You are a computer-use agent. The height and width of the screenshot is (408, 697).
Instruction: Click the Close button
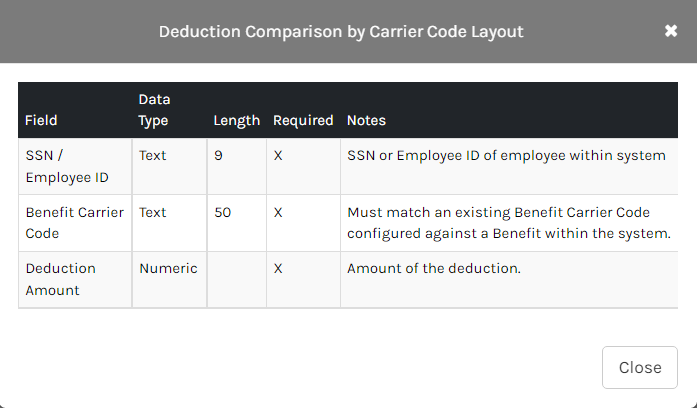click(640, 367)
